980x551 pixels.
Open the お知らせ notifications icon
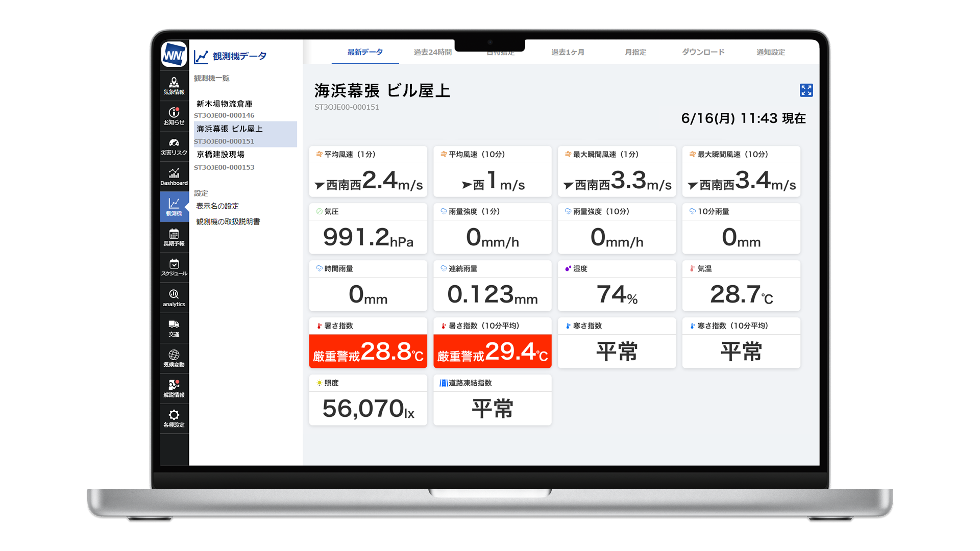click(174, 116)
